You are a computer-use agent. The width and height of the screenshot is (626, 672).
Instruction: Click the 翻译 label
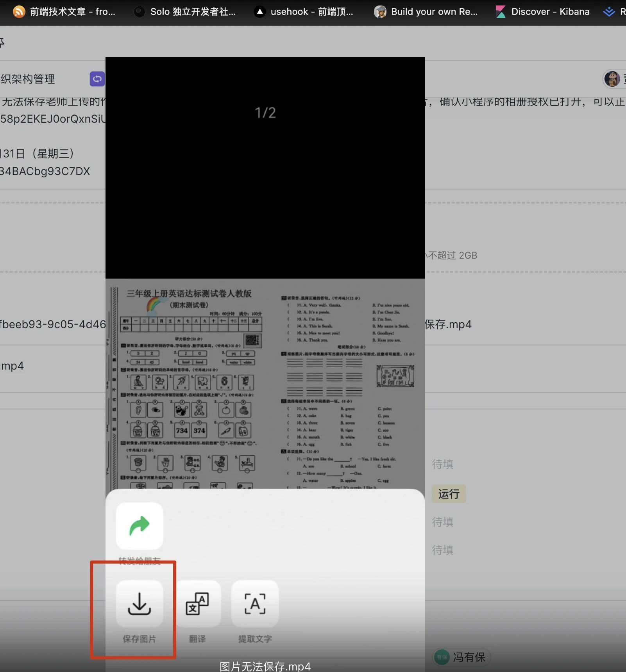[x=197, y=639]
